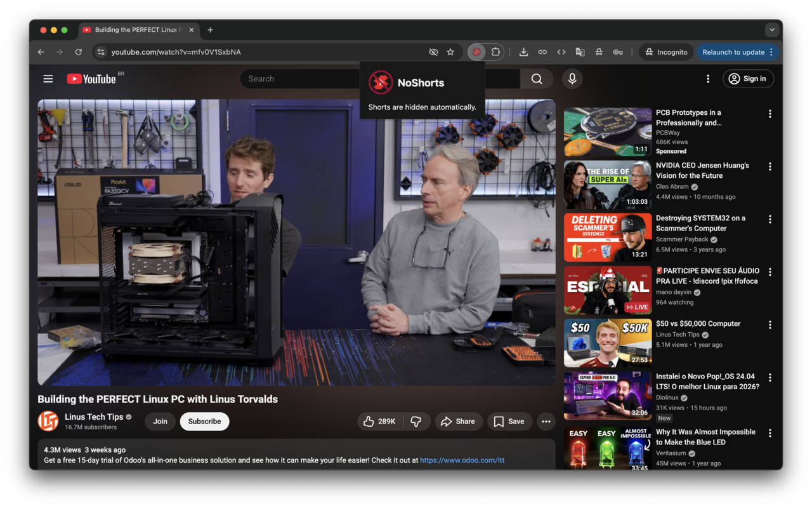Go forward in browser history
The height and width of the screenshot is (508, 812).
point(60,52)
